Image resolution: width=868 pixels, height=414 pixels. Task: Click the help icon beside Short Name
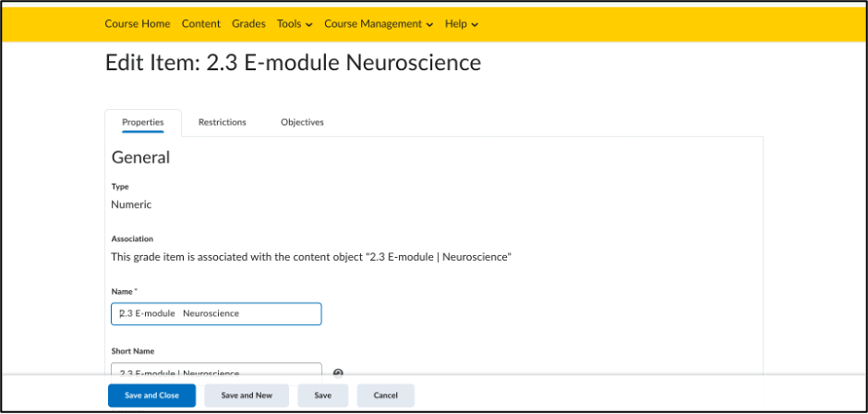338,373
